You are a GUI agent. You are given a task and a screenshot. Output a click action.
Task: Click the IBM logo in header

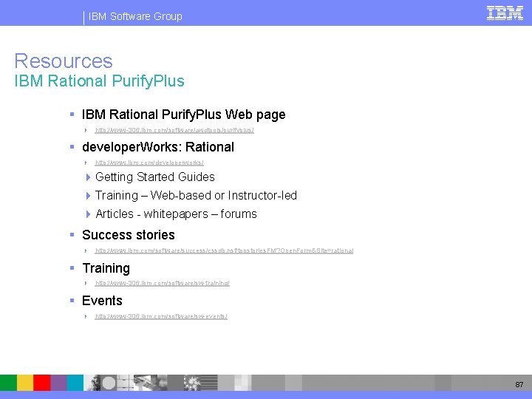pos(505,13)
